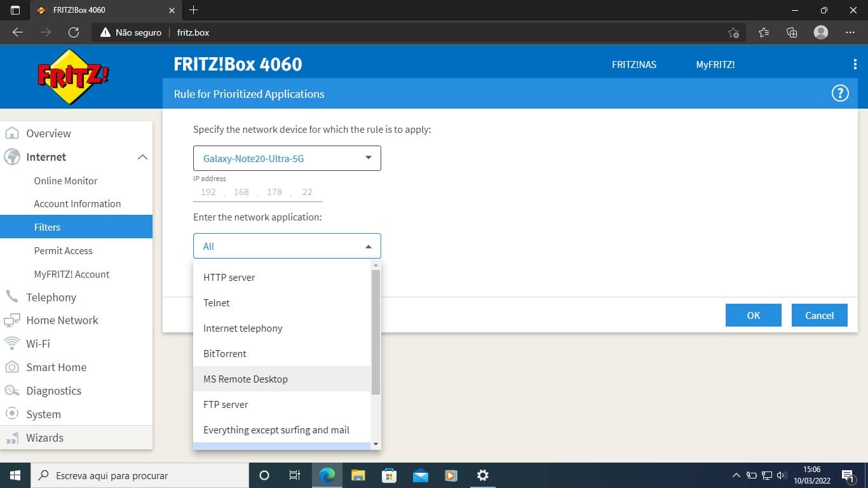Screen dimensions: 868x488
Task: Open the tab actions menu icon
Action: (x=15, y=10)
